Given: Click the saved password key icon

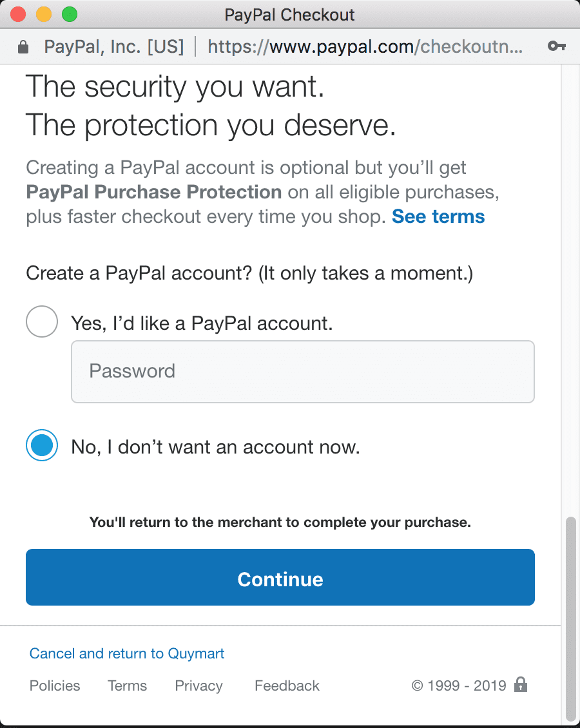Looking at the screenshot, I should (x=556, y=46).
